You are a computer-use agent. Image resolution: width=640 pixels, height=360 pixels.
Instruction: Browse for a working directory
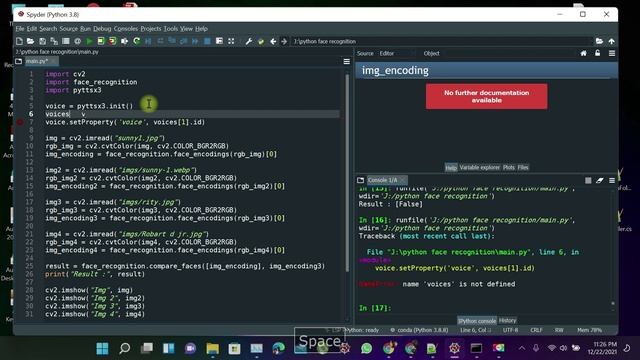point(599,41)
